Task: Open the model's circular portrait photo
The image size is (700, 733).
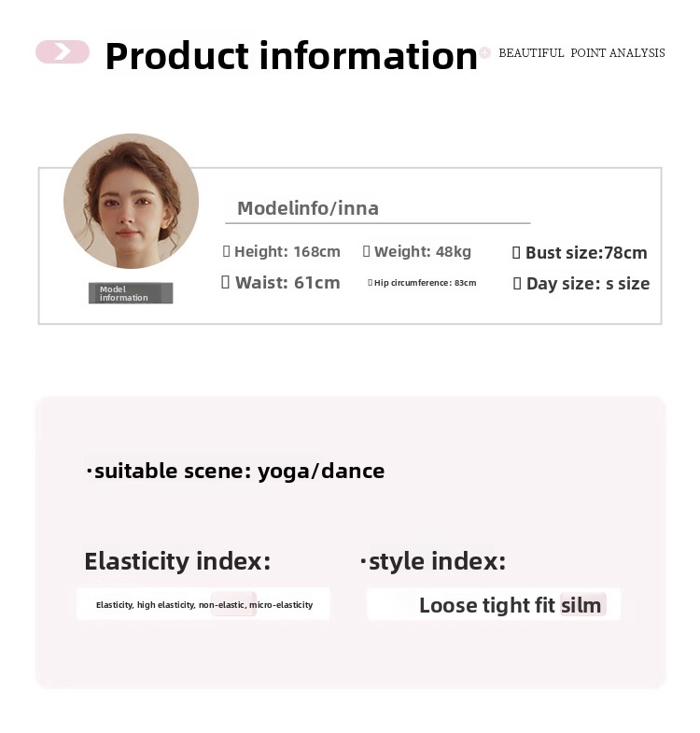Action: 131,202
